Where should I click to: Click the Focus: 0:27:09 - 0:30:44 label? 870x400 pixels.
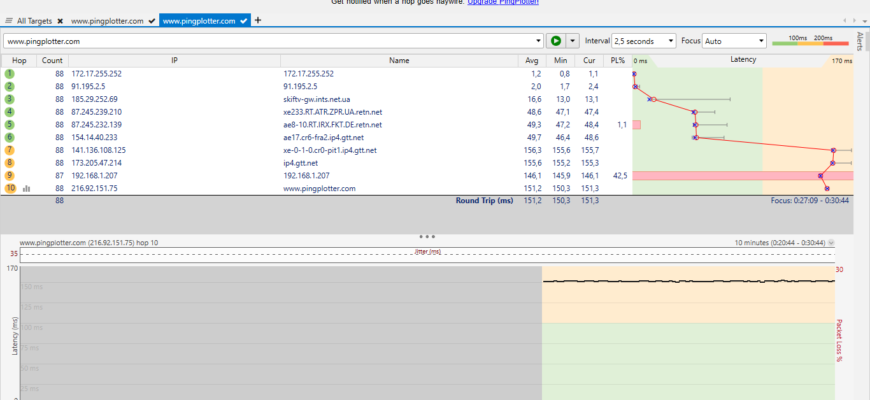point(810,201)
